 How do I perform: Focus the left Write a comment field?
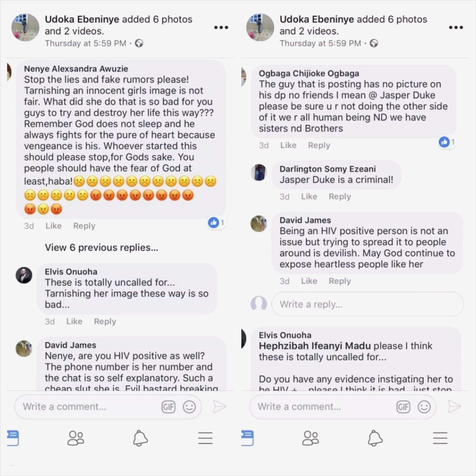coord(108,407)
